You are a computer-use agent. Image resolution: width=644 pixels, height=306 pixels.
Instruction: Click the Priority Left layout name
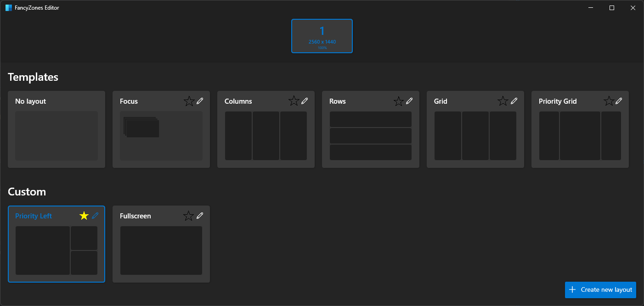(34, 216)
